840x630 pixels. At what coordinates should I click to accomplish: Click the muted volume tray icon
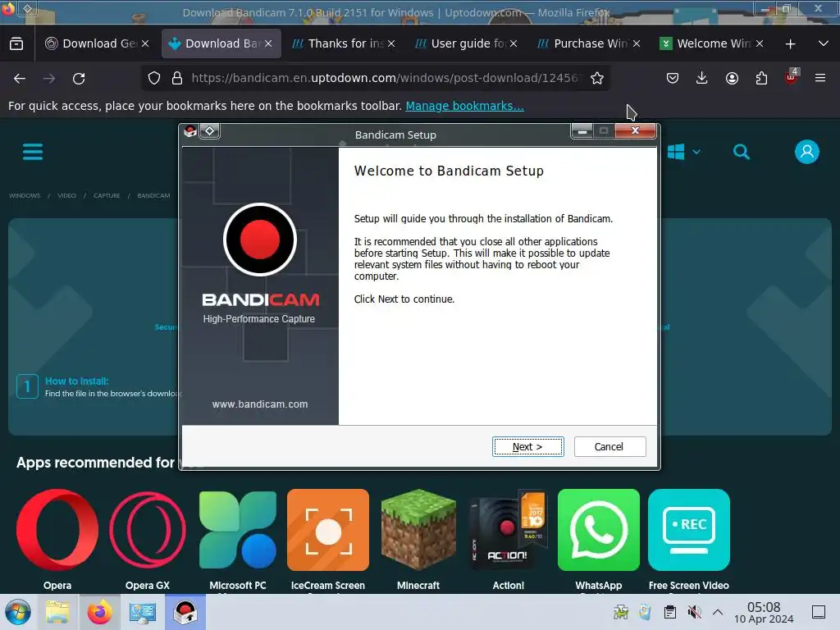[694, 612]
